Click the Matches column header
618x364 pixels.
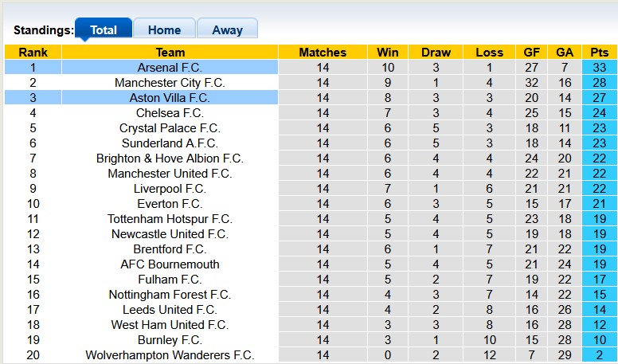point(323,53)
